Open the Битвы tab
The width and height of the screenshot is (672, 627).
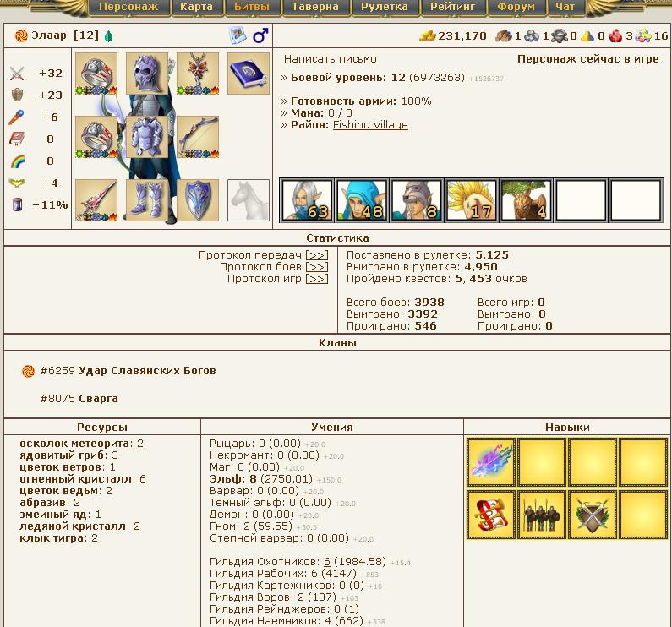pyautogui.click(x=252, y=7)
